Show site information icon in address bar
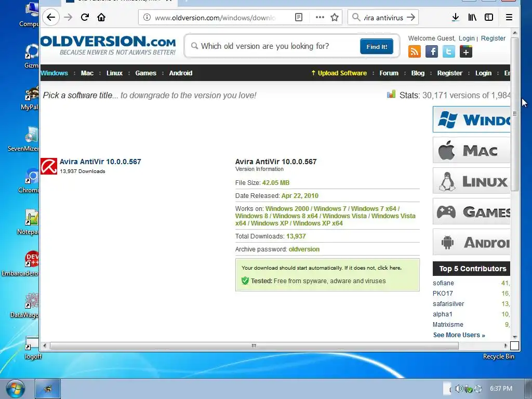532x399 pixels. point(147,17)
